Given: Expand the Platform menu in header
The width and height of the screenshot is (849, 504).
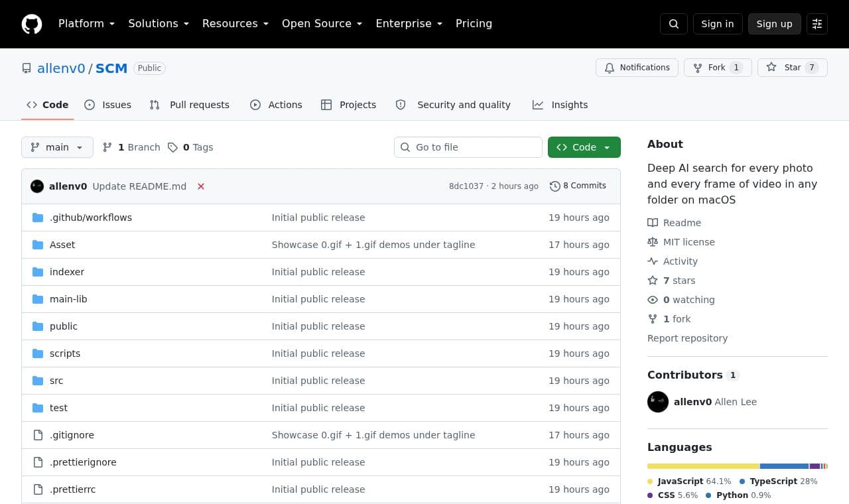Looking at the screenshot, I should pos(86,24).
